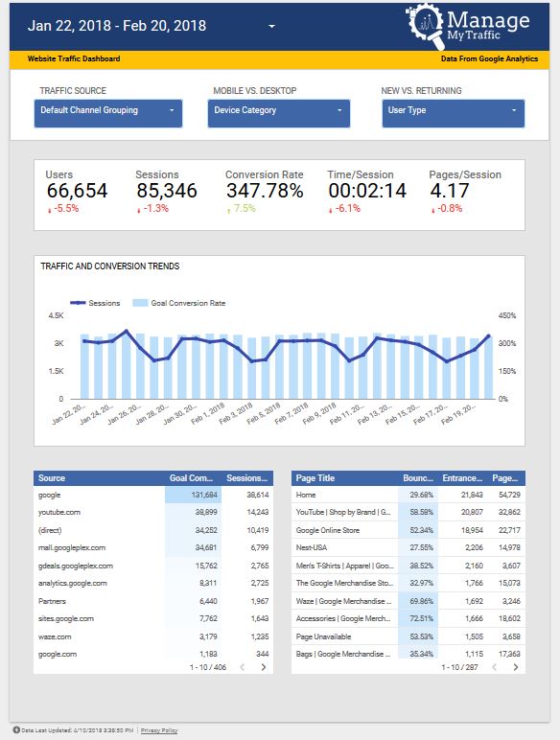Sort by the Sessions... column header
This screenshot has height=740, width=560.
coord(247,478)
